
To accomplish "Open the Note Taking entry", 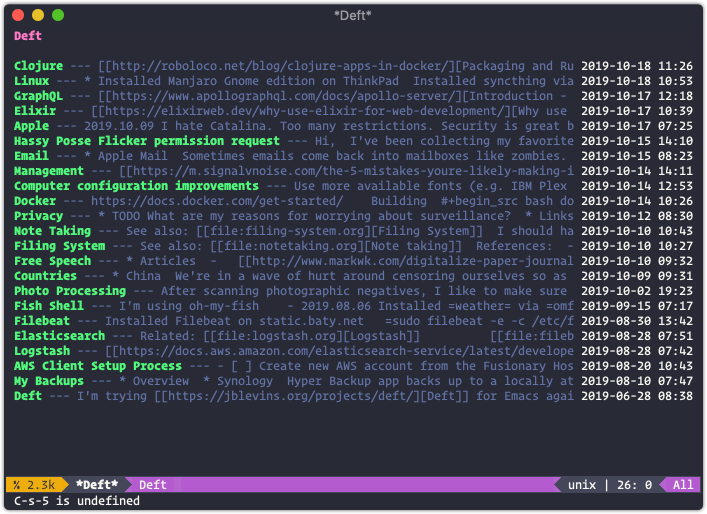I will click(52, 231).
